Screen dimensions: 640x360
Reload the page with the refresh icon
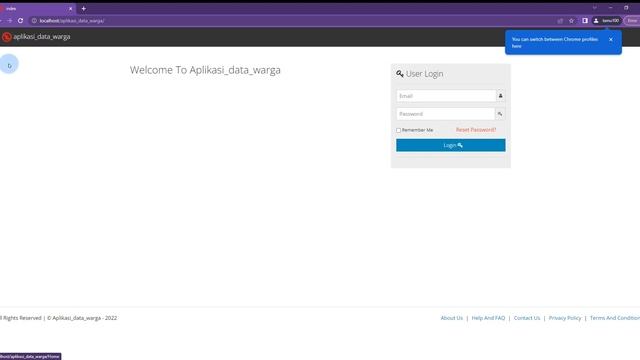pos(20,20)
